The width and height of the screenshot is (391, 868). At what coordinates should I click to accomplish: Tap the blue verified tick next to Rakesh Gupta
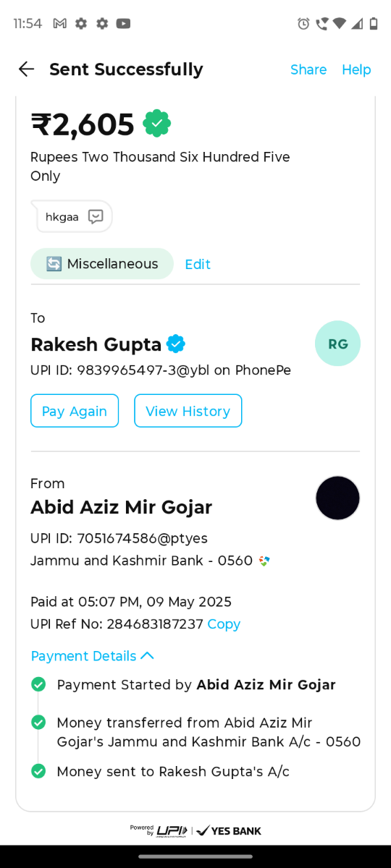tap(176, 344)
